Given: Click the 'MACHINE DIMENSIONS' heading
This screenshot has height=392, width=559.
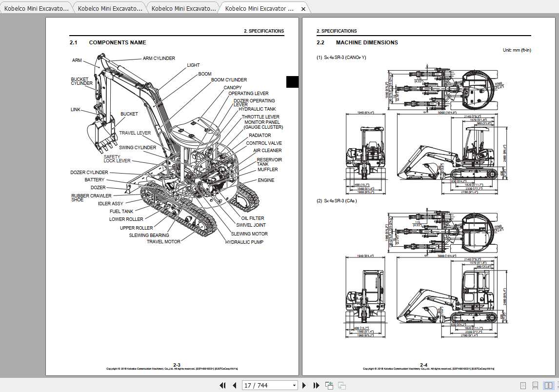Looking at the screenshot, I should click(x=367, y=42).
